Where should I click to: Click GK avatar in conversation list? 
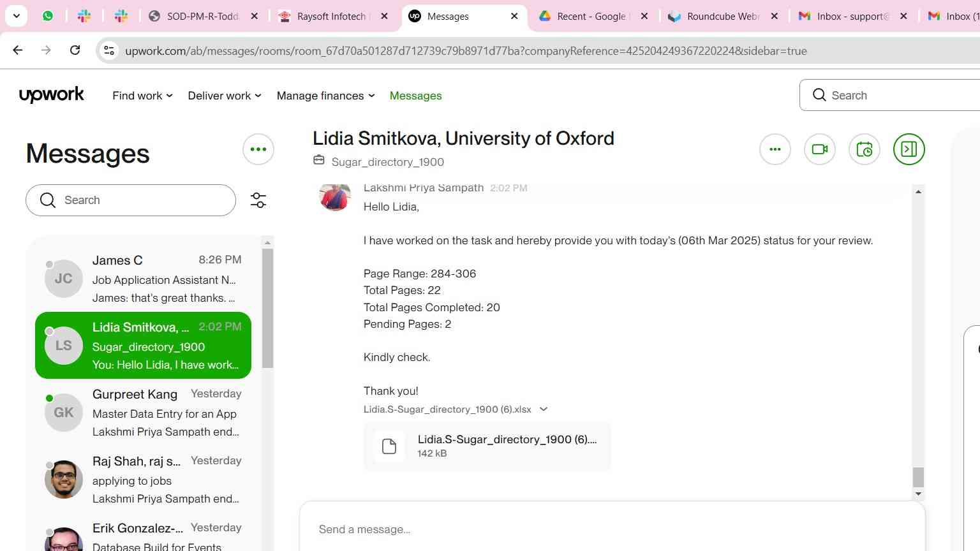pyautogui.click(x=64, y=413)
